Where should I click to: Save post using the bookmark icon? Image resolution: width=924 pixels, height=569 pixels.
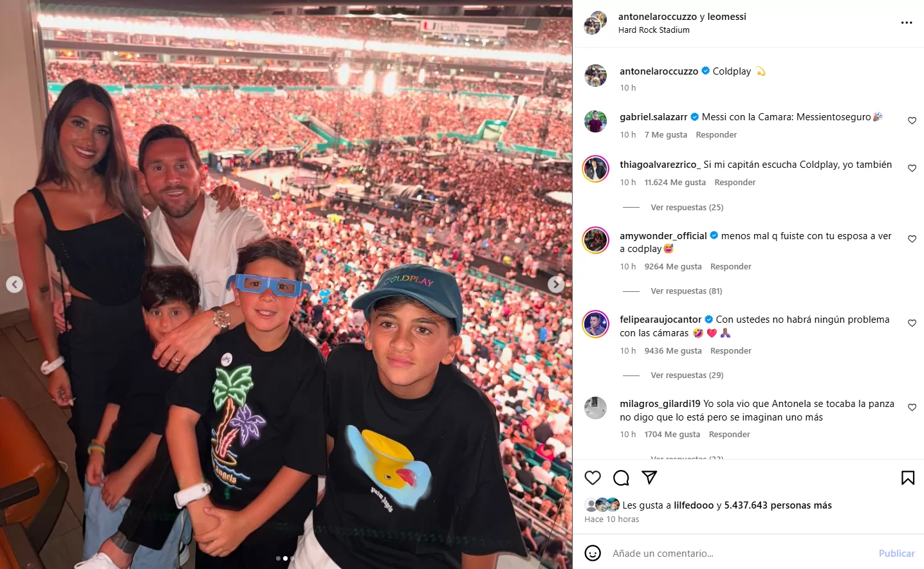point(908,478)
